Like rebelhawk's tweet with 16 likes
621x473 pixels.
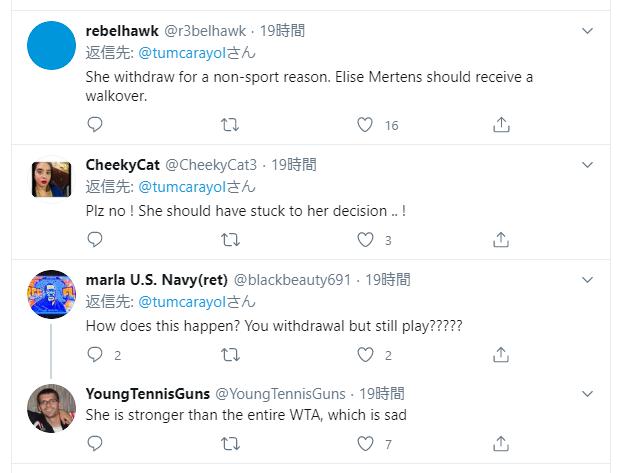click(365, 125)
